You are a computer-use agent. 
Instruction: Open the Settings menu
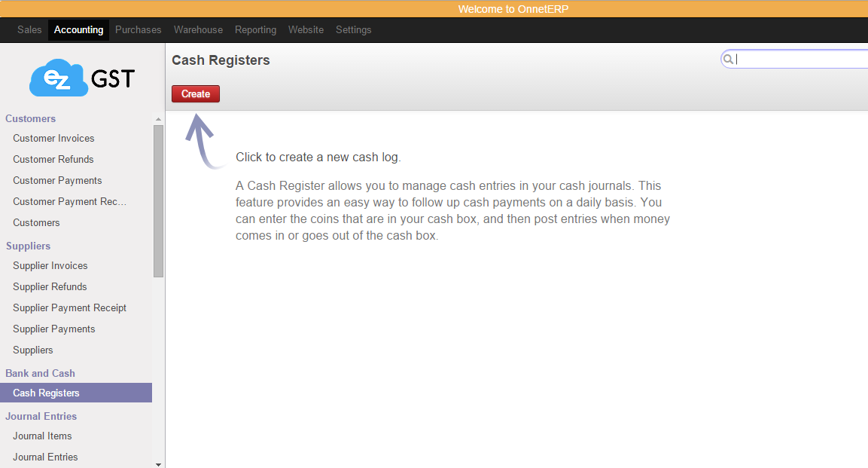(353, 29)
